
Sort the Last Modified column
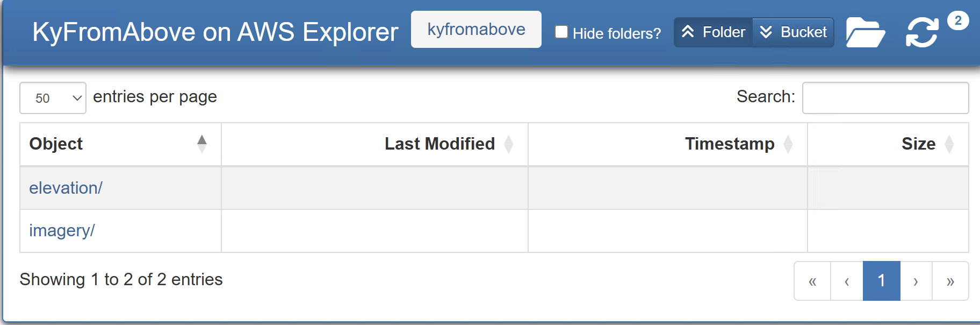point(509,144)
